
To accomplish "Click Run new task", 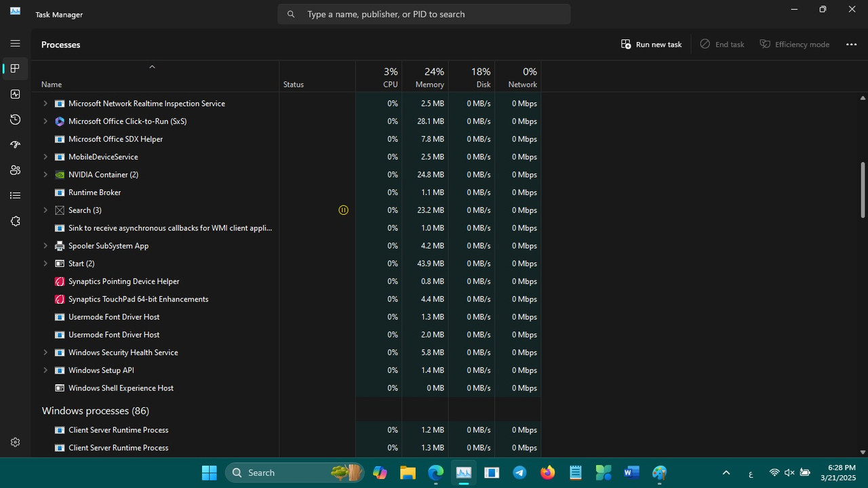I will (x=651, y=44).
